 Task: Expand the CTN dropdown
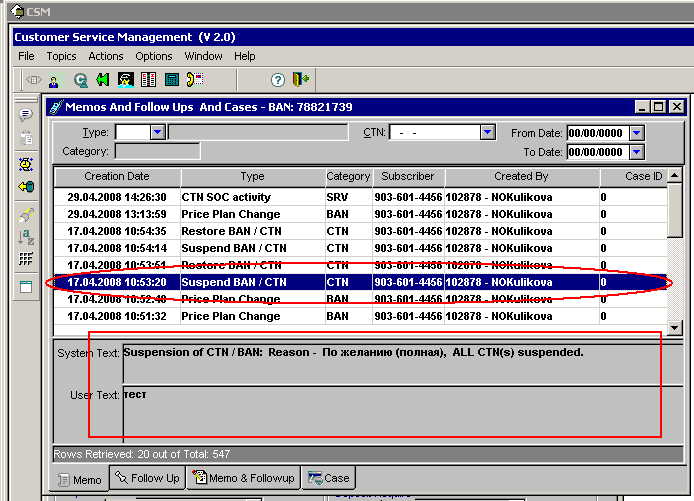click(487, 132)
